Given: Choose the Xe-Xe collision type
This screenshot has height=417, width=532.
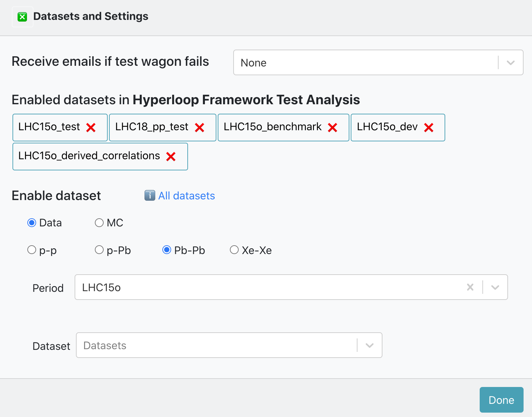Looking at the screenshot, I should point(234,250).
